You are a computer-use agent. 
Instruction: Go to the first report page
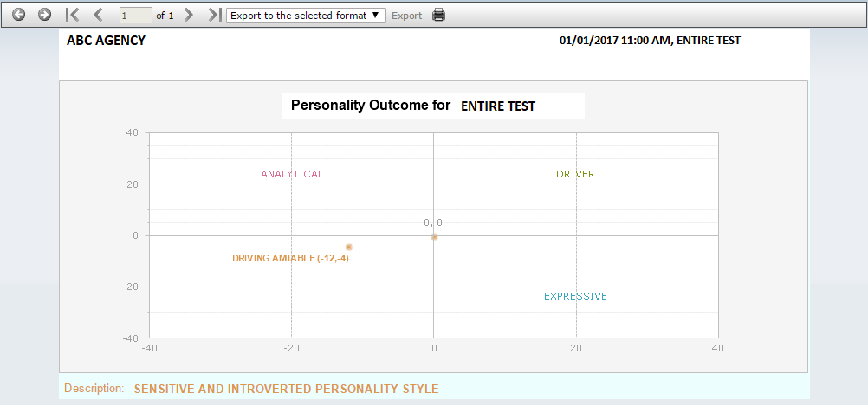pyautogui.click(x=72, y=15)
